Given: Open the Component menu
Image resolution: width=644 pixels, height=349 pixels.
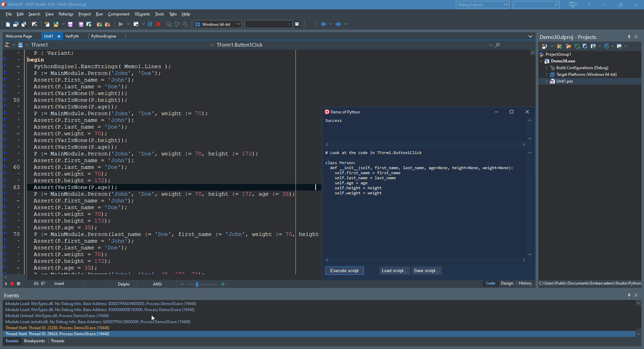Looking at the screenshot, I should [x=119, y=14].
